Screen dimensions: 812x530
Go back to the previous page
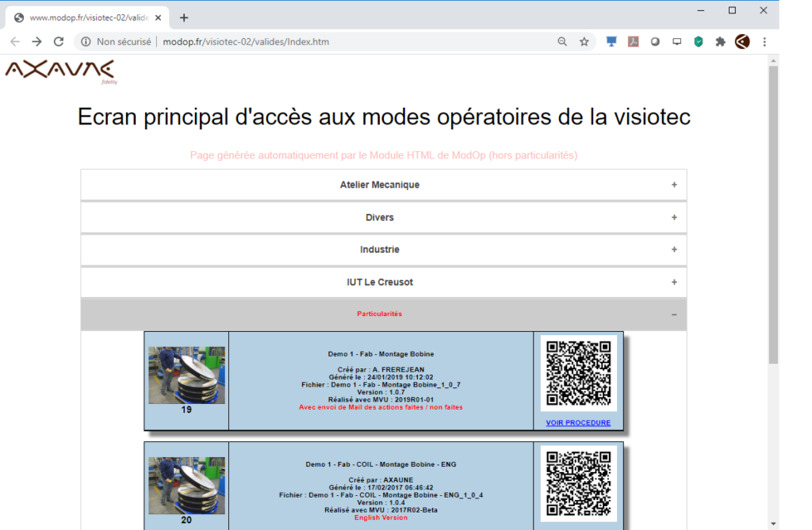coord(15,42)
